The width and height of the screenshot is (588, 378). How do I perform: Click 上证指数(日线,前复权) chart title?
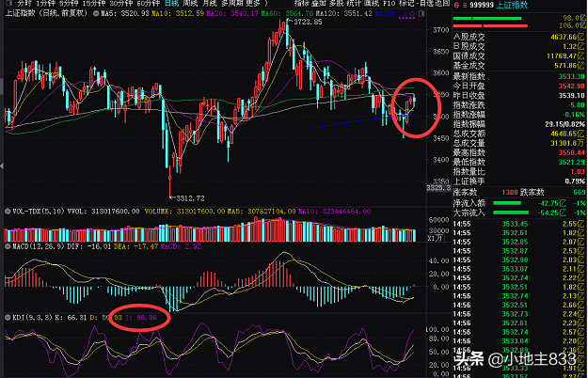(x=46, y=13)
